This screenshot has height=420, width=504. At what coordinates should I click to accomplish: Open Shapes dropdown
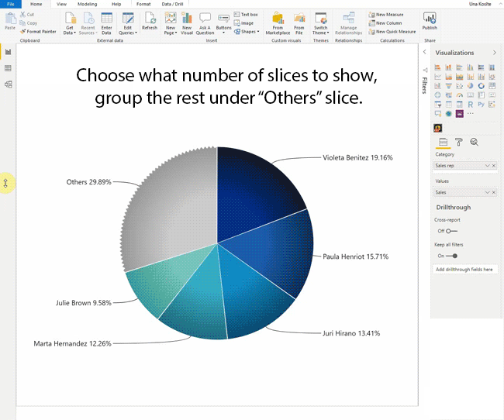(247, 32)
